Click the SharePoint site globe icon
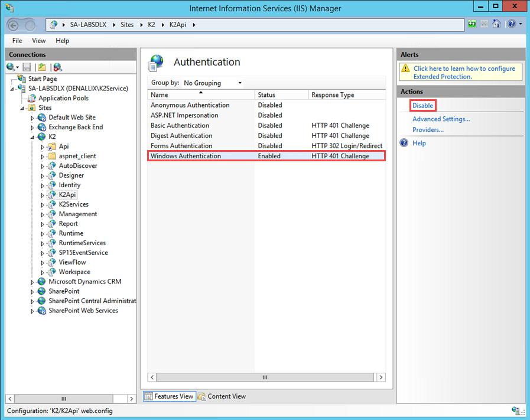The height and width of the screenshot is (420, 530). point(42,291)
